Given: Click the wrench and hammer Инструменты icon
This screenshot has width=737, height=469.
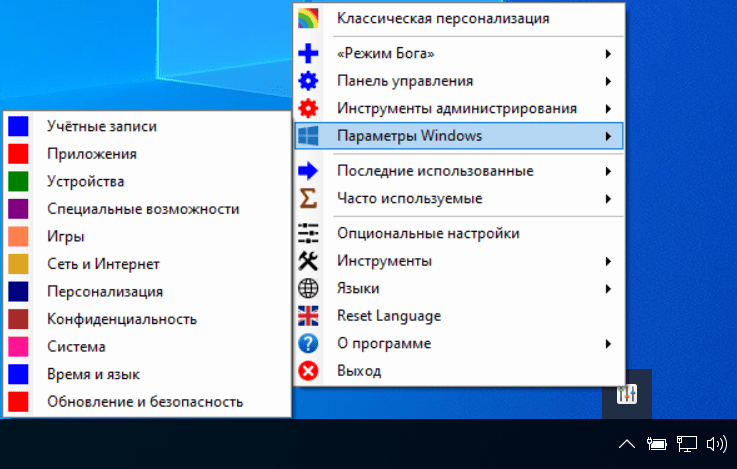Looking at the screenshot, I should click(308, 261).
